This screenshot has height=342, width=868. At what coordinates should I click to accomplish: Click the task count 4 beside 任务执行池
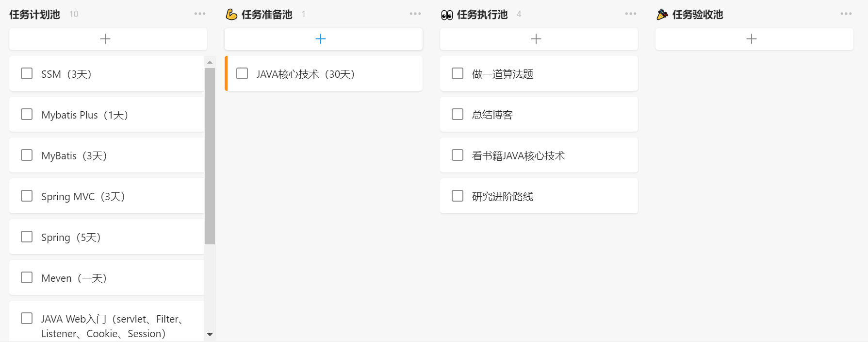[x=519, y=14]
